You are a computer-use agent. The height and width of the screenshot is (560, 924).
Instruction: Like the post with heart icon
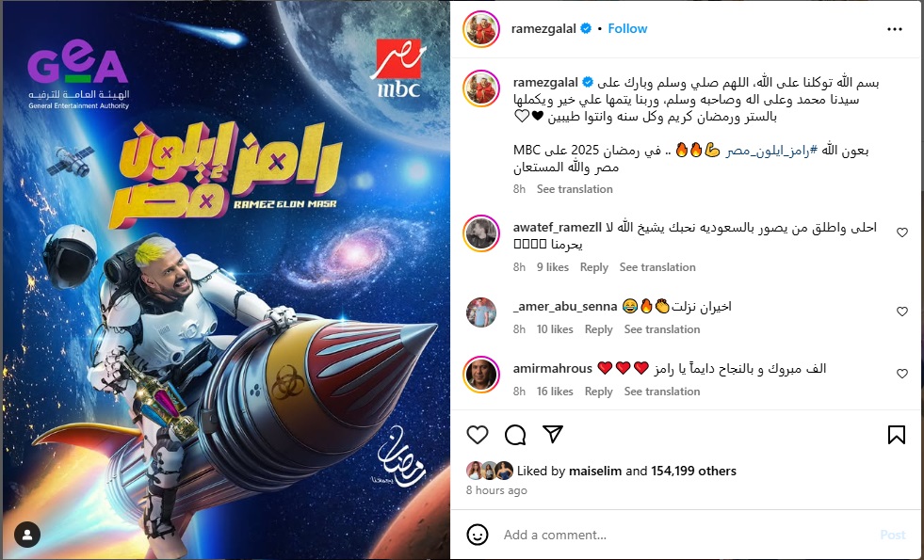pyautogui.click(x=478, y=435)
